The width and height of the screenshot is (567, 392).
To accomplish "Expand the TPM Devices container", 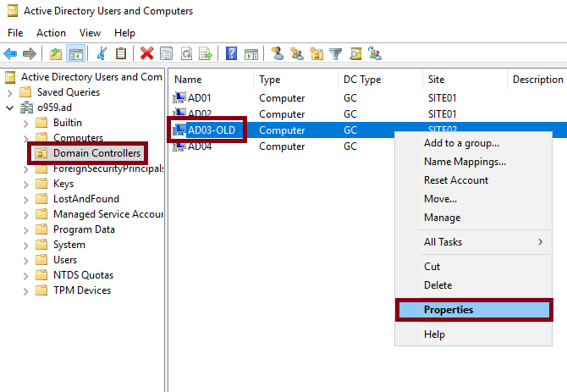I will click(25, 291).
